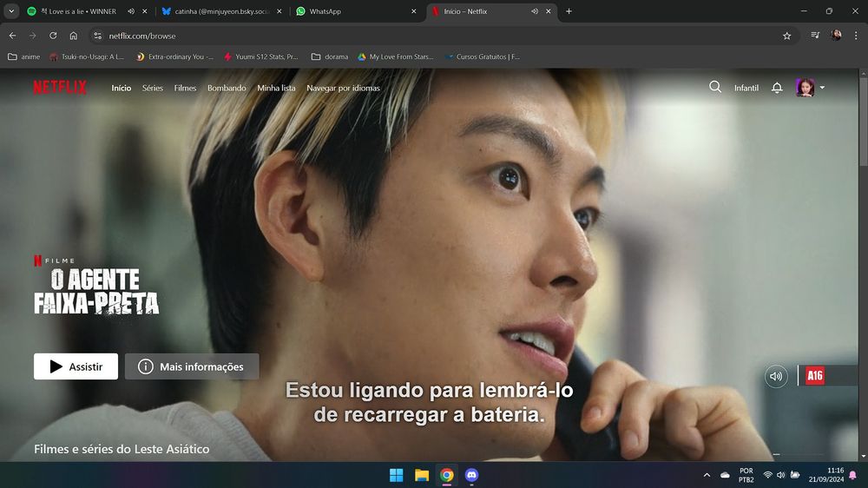
Task: Expand the profile menu caret arrow
Action: click(x=822, y=88)
